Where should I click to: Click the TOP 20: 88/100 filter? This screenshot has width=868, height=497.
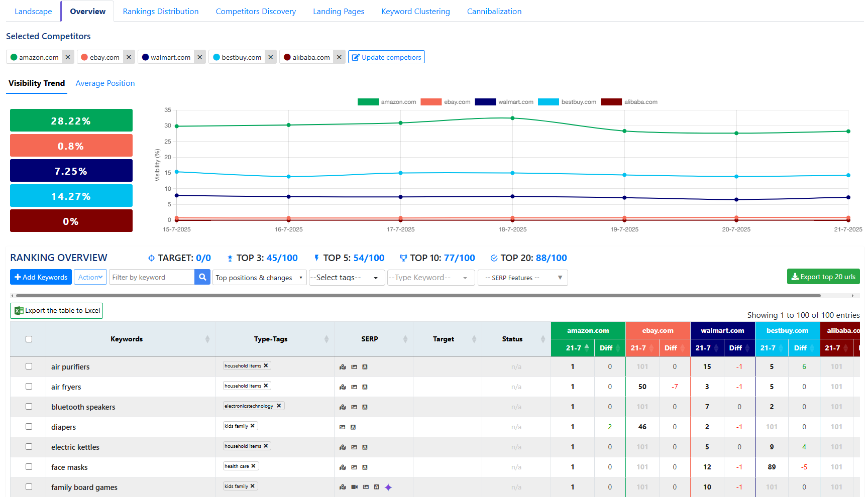click(x=528, y=258)
